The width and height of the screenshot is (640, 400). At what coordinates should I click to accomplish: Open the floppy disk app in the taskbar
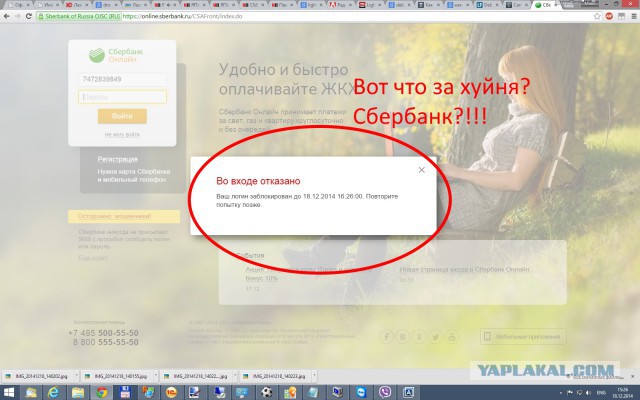coord(125,393)
